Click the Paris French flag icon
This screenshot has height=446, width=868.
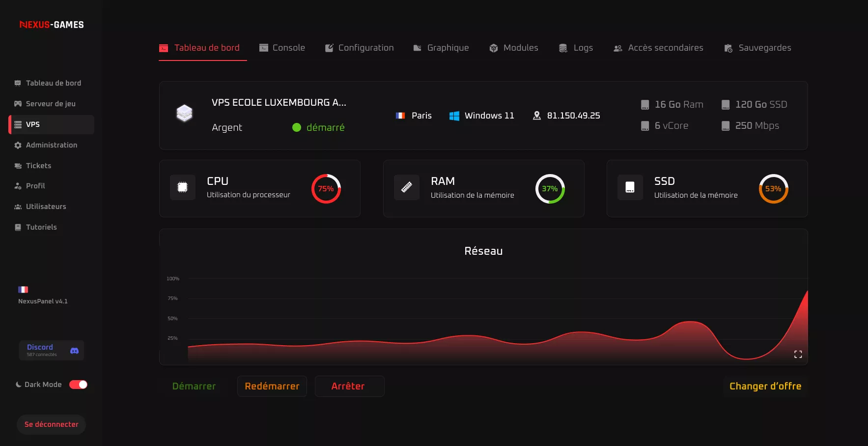[x=400, y=116]
